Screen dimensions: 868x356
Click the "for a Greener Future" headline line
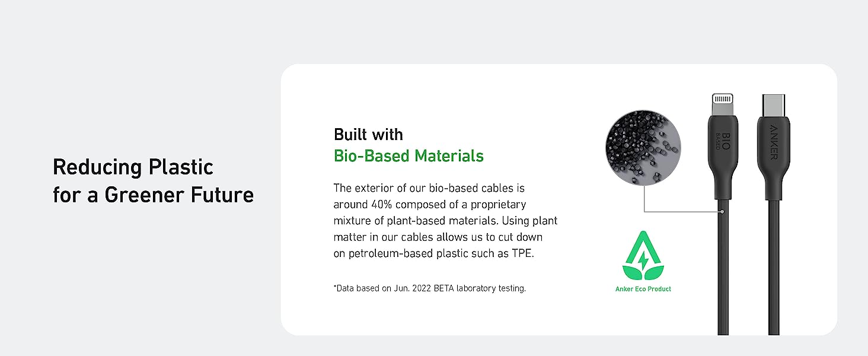pyautogui.click(x=153, y=195)
